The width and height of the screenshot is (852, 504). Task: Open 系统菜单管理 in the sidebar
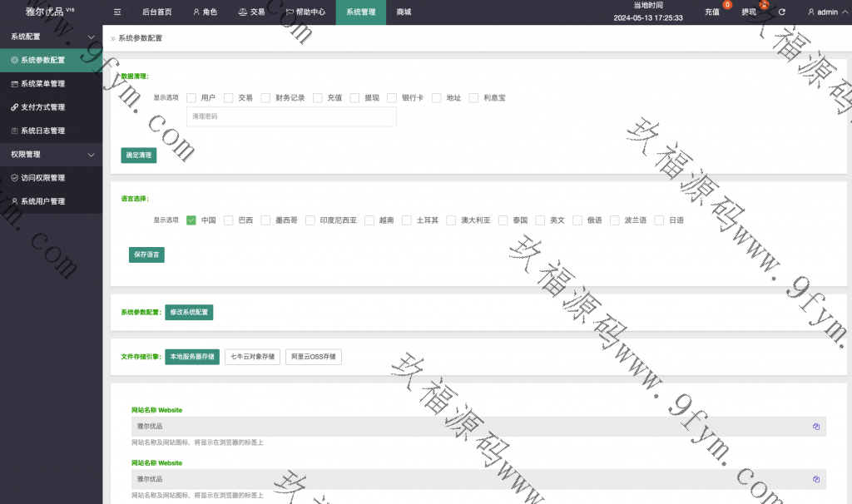click(42, 84)
